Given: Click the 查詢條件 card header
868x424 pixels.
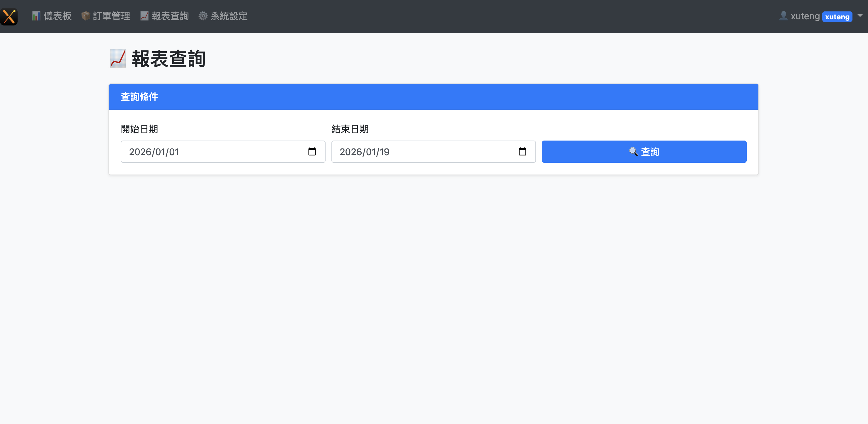Looking at the screenshot, I should 433,97.
